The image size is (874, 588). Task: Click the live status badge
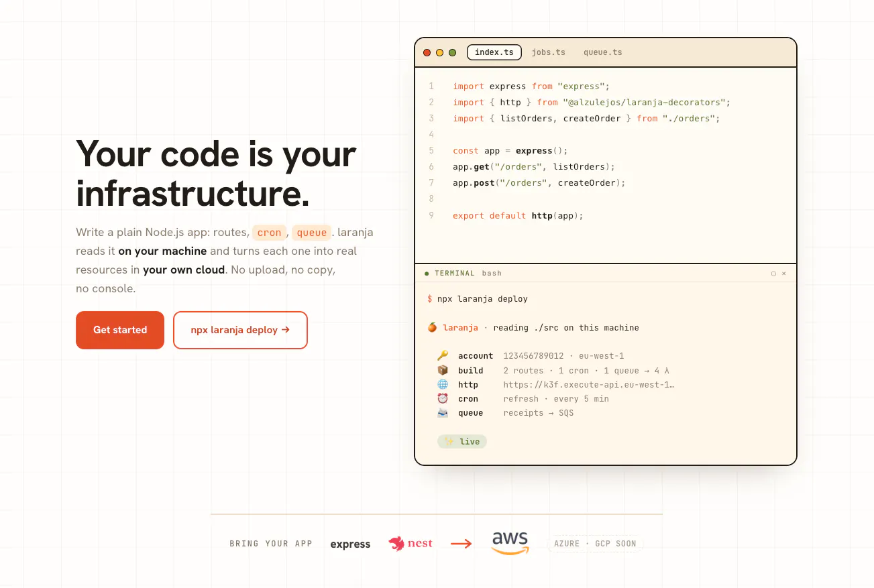pyautogui.click(x=462, y=441)
